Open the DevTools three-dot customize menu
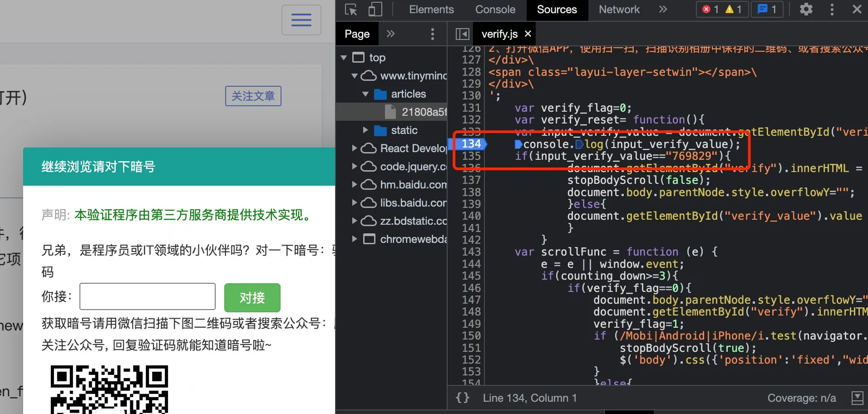868x414 pixels. pos(832,10)
